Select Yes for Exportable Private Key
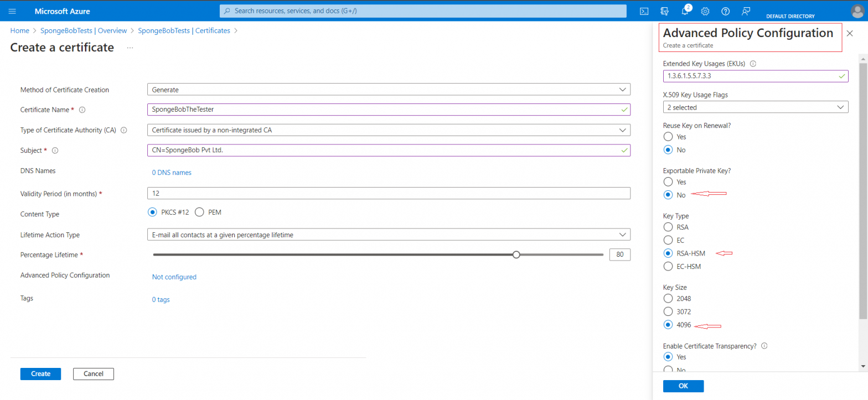 pyautogui.click(x=668, y=182)
